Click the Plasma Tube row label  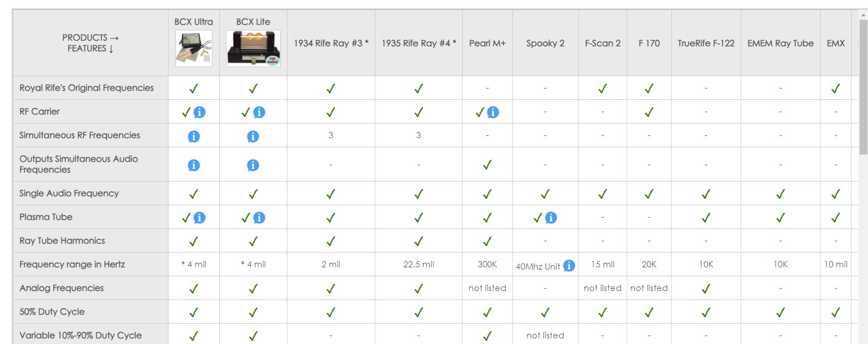[x=46, y=217]
